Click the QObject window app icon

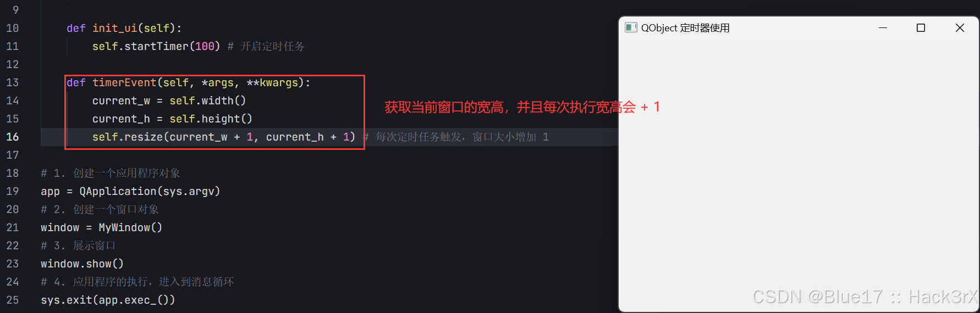pyautogui.click(x=631, y=27)
